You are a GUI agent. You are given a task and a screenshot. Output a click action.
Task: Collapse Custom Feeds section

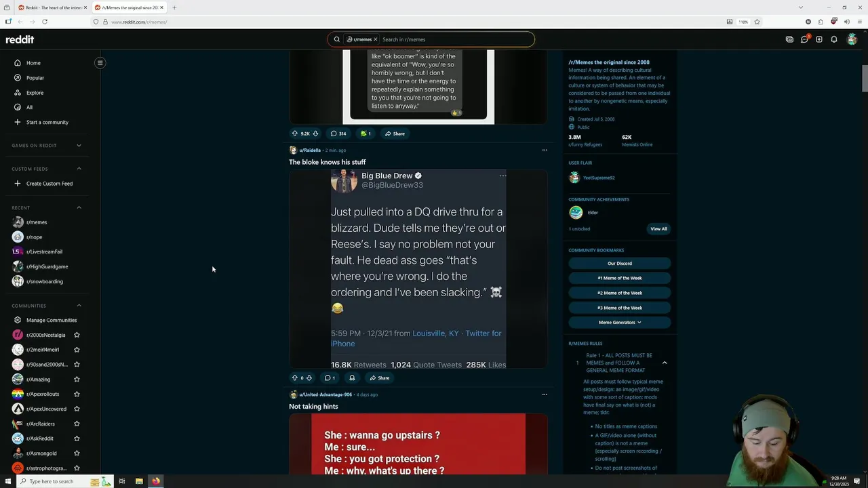pos(79,168)
